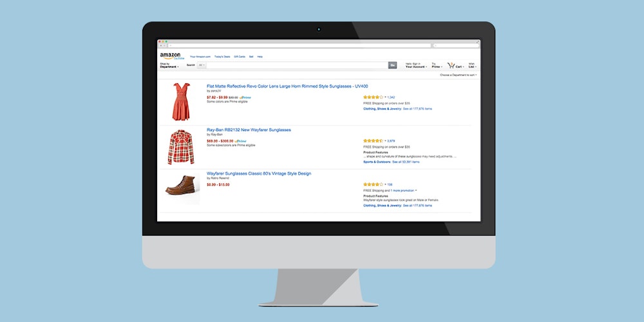Expand Try Prime dropdown

pyautogui.click(x=437, y=65)
